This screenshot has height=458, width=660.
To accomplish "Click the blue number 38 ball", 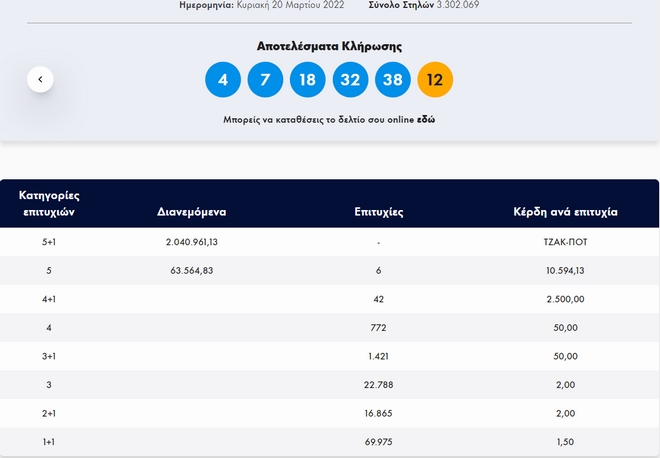I will [393, 79].
